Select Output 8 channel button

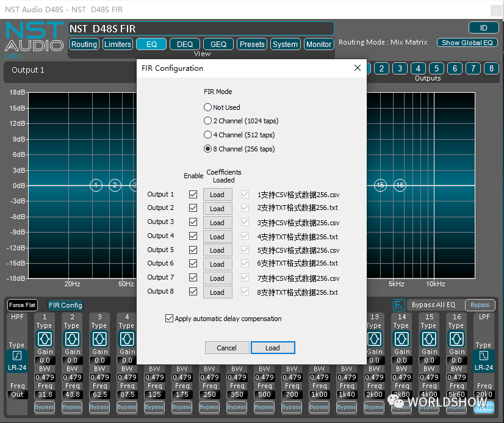[x=491, y=68]
